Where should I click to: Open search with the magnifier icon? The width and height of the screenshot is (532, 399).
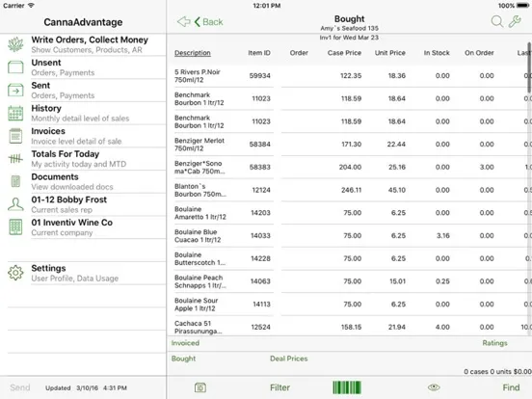(x=497, y=22)
